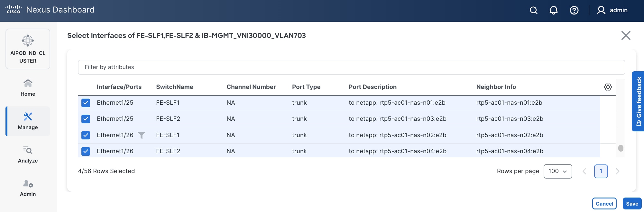
Task: Select the AIPOD-ND-CLUSTER fabric icon
Action: tap(28, 41)
